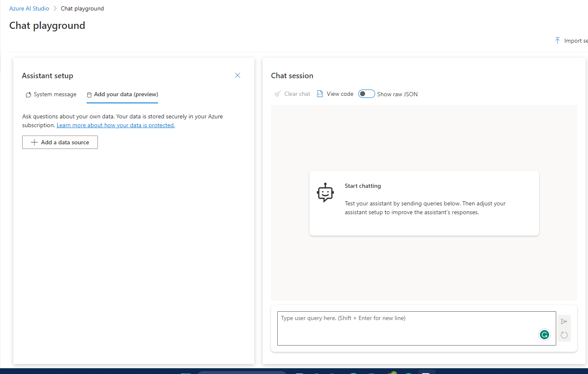Screen dimensions: 588x374
Task: Switch to the System message tab
Action: point(51,95)
